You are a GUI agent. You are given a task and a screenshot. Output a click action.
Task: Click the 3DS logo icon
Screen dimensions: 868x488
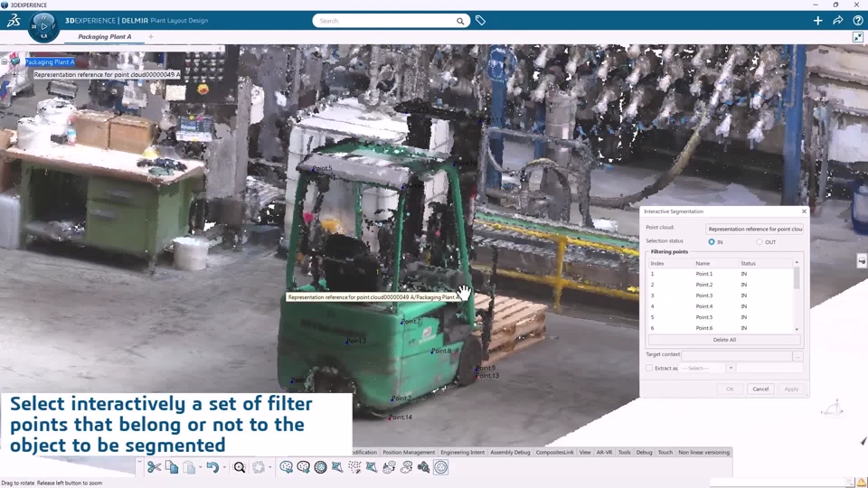pyautogui.click(x=14, y=21)
